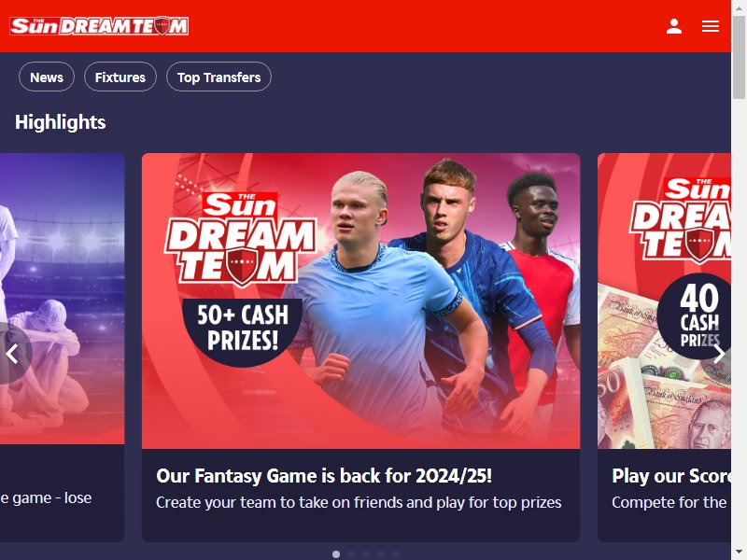
Task: Select the fifth carousel pagination dot
Action: click(396, 554)
